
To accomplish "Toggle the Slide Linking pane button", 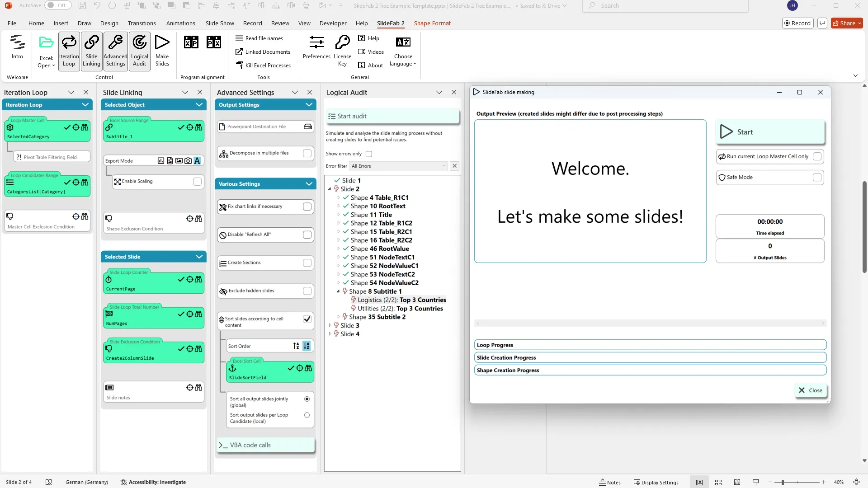I will pos(91,51).
